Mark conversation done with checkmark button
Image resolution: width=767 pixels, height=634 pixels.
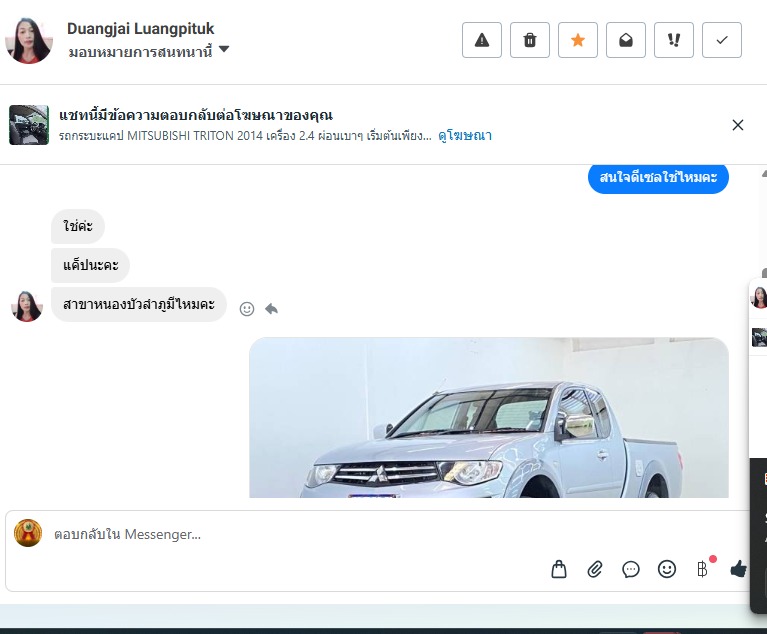coord(722,40)
